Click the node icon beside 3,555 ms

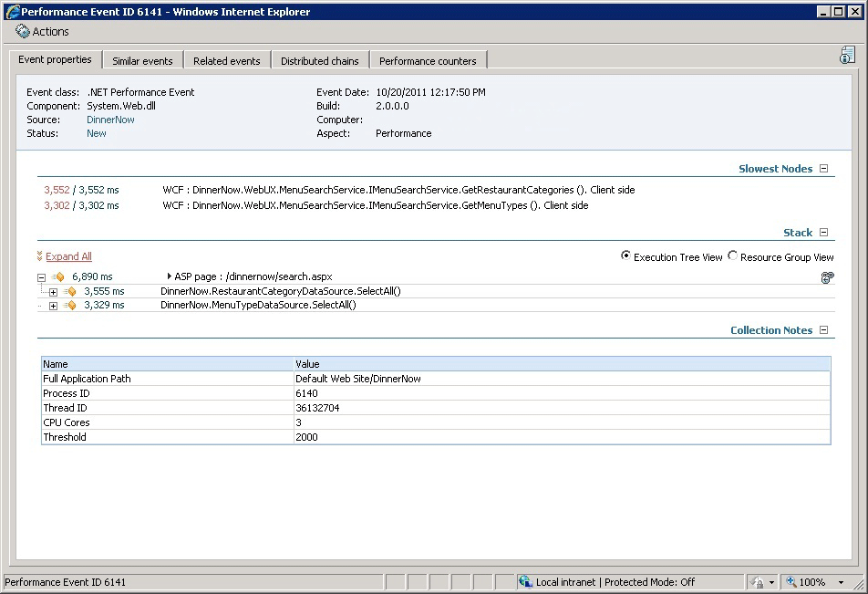point(69,291)
